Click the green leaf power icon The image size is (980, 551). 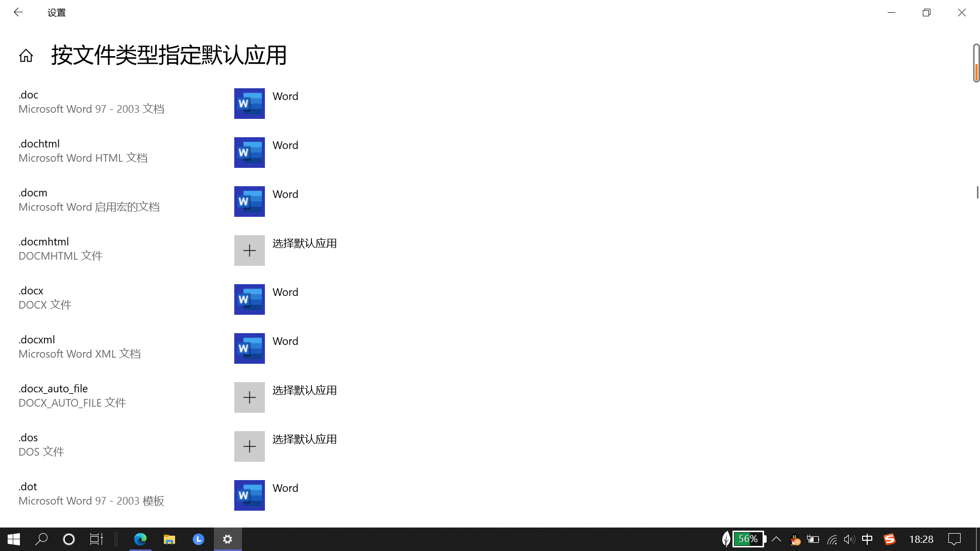coord(726,539)
